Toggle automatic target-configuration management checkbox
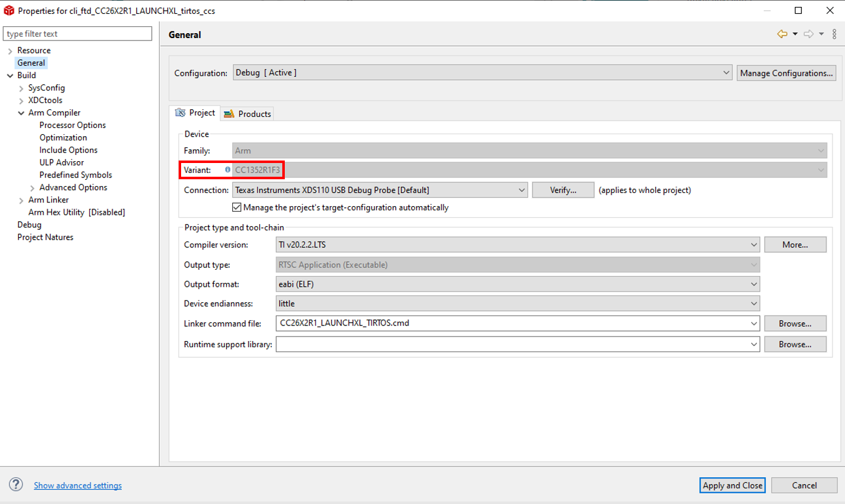Image resolution: width=845 pixels, height=504 pixels. coord(237,207)
